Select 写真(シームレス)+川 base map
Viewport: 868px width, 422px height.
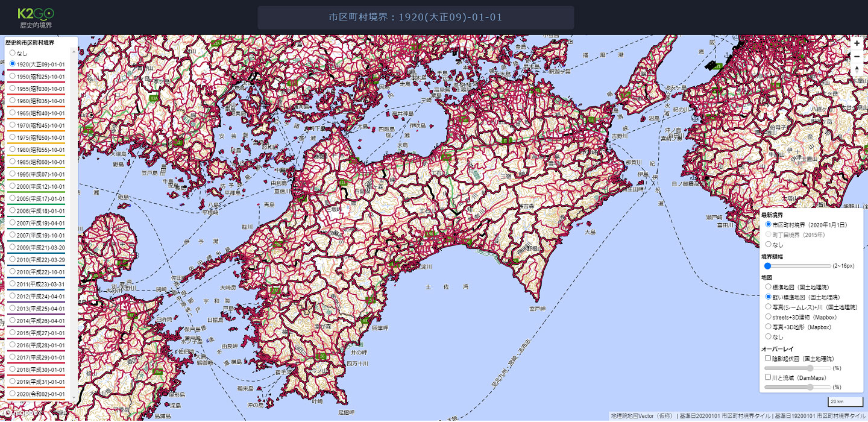[x=768, y=306]
